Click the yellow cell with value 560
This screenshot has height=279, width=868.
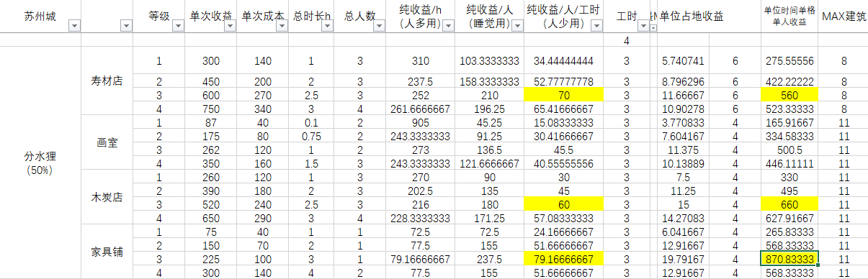[x=789, y=94]
